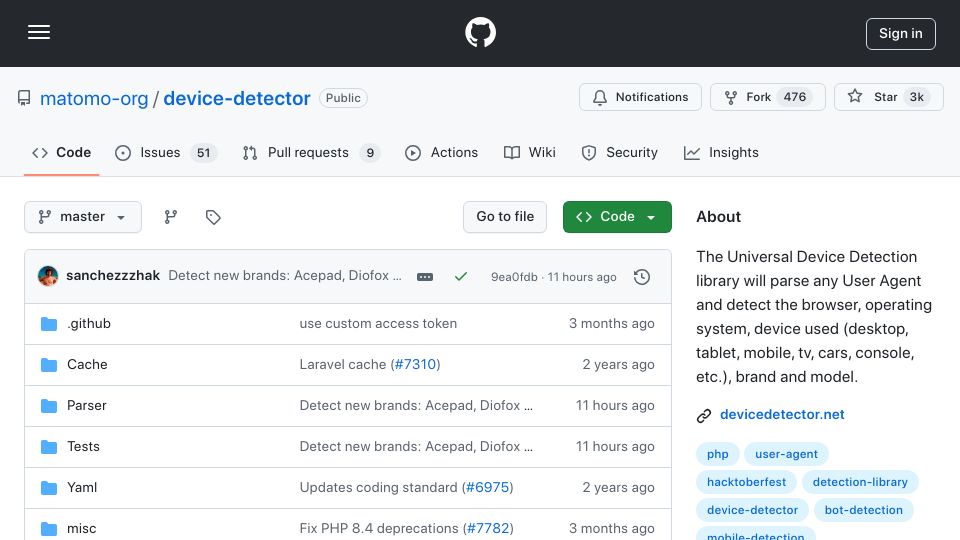Open the Parser folder
960x540 pixels.
86,405
